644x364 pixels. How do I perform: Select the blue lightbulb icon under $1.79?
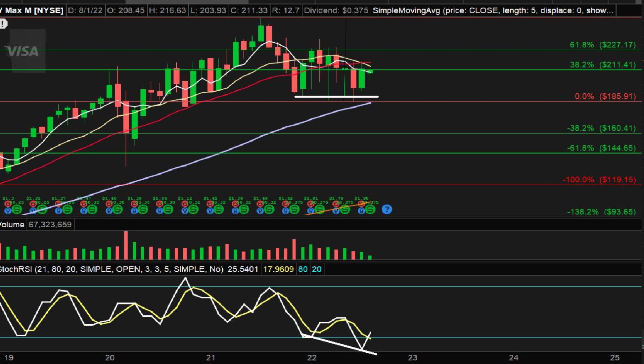click(x=336, y=211)
